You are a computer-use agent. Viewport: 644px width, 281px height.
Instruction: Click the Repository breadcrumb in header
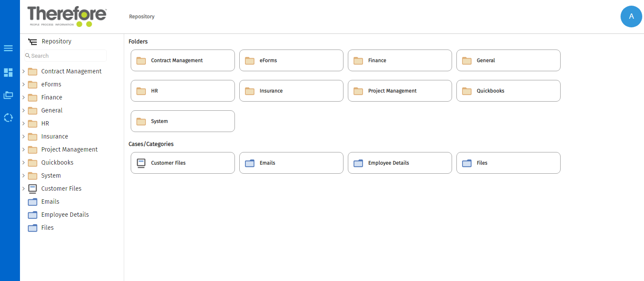click(142, 17)
